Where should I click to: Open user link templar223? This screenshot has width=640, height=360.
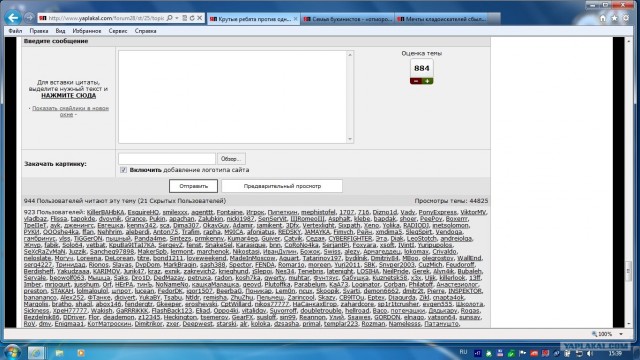(x=341, y=324)
